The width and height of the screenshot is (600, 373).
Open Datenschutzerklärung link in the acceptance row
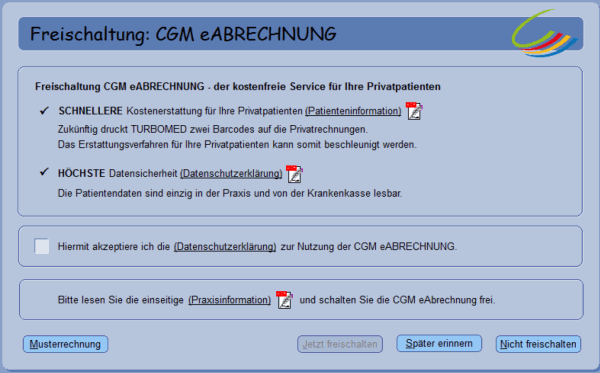225,246
